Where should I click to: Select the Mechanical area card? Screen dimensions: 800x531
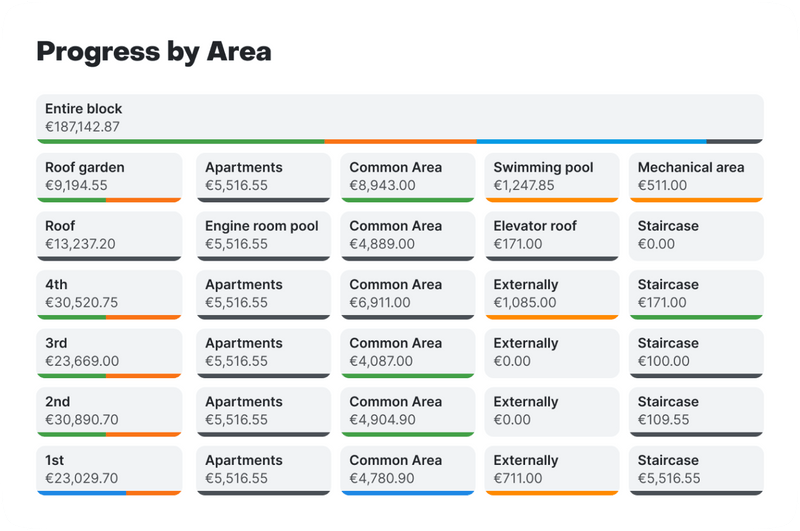tap(696, 177)
